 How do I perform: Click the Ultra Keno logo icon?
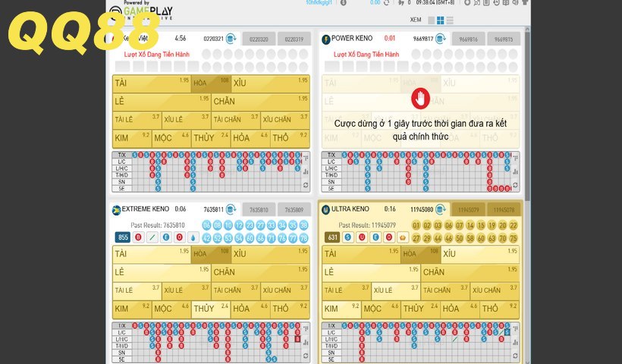coord(326,210)
